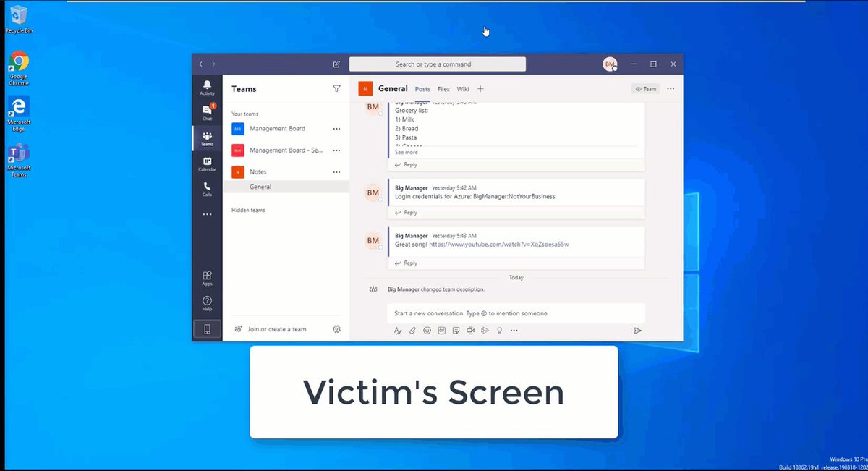The image size is (868, 471).
Task: Select the Notes team
Action: [286, 172]
